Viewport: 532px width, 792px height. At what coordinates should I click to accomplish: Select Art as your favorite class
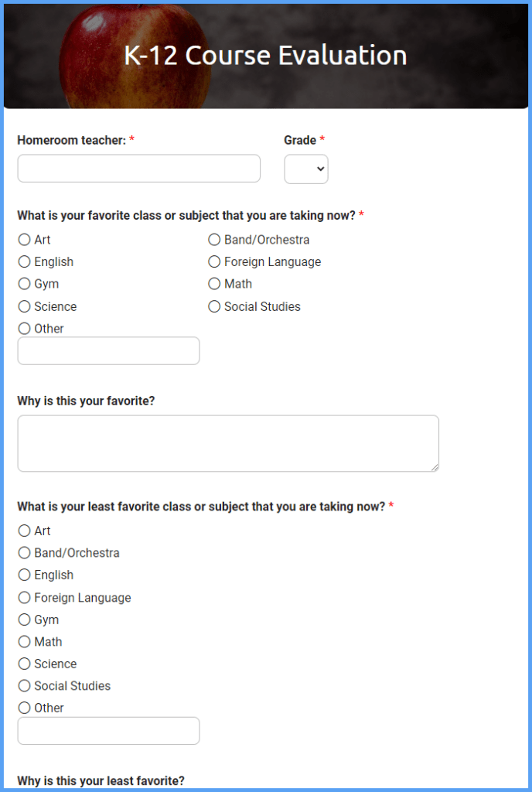click(24, 240)
